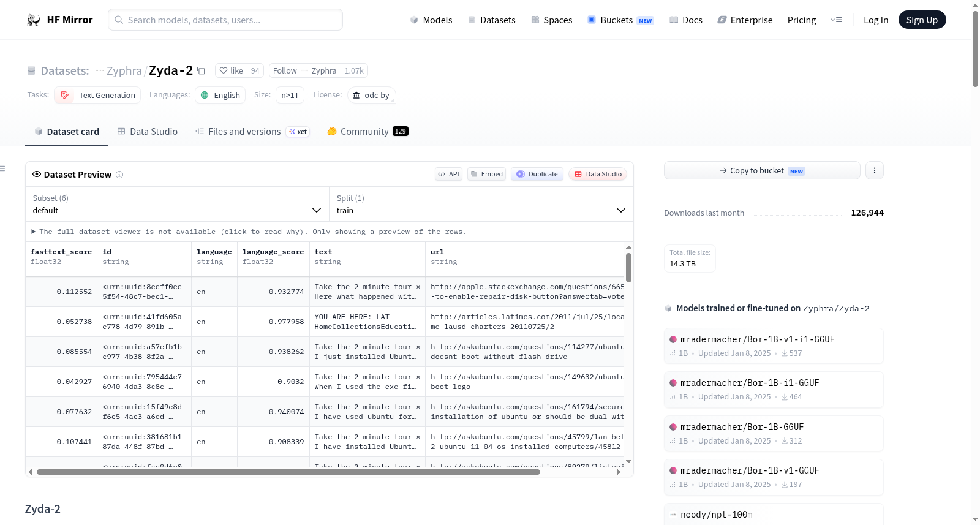The height and width of the screenshot is (525, 980).
Task: Focus the search models and datasets field
Action: point(225,20)
